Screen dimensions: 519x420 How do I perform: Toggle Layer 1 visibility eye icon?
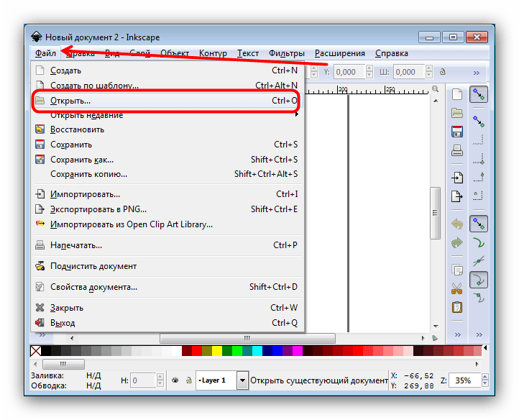175,380
